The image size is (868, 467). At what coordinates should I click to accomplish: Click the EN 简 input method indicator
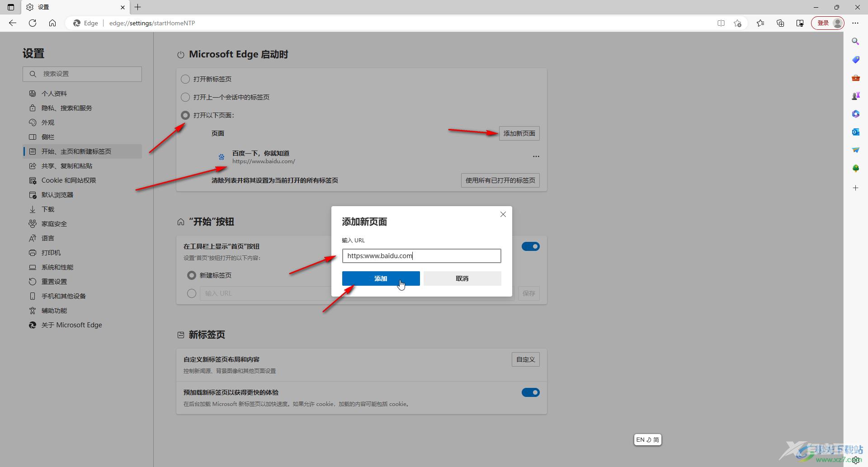[647, 439]
